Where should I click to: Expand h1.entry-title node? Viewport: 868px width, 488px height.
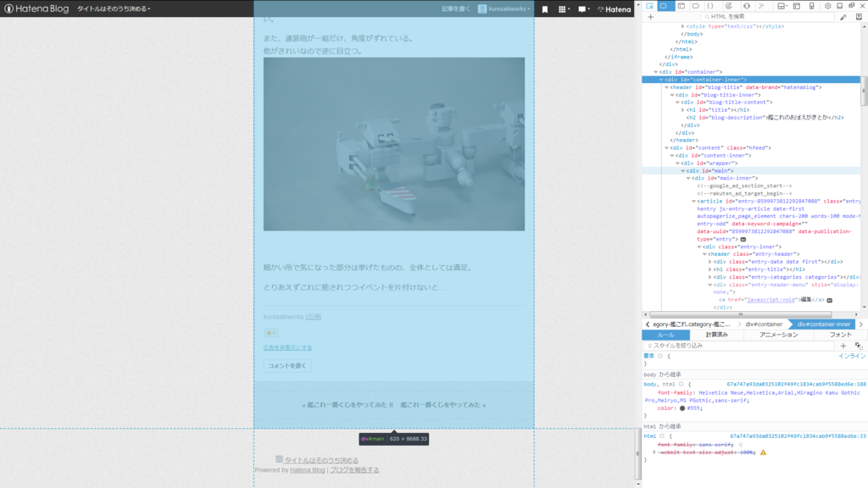(709, 269)
